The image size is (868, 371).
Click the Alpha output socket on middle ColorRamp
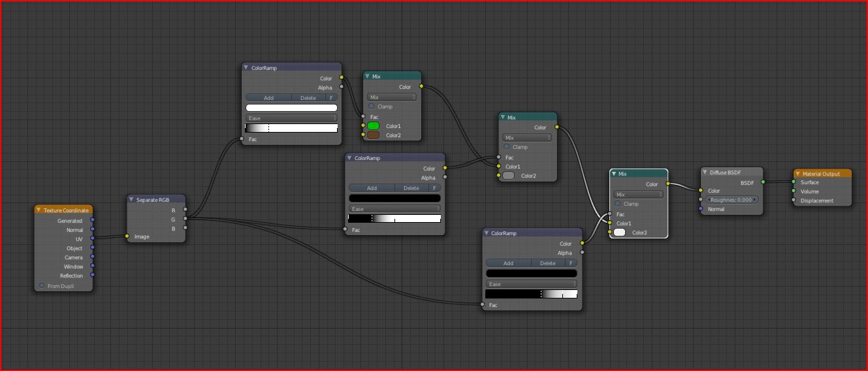[445, 177]
